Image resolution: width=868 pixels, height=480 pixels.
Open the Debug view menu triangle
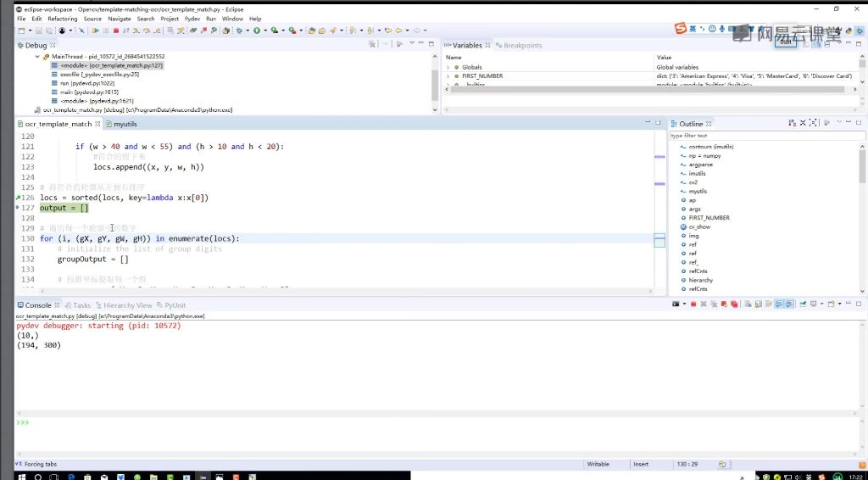tap(412, 43)
